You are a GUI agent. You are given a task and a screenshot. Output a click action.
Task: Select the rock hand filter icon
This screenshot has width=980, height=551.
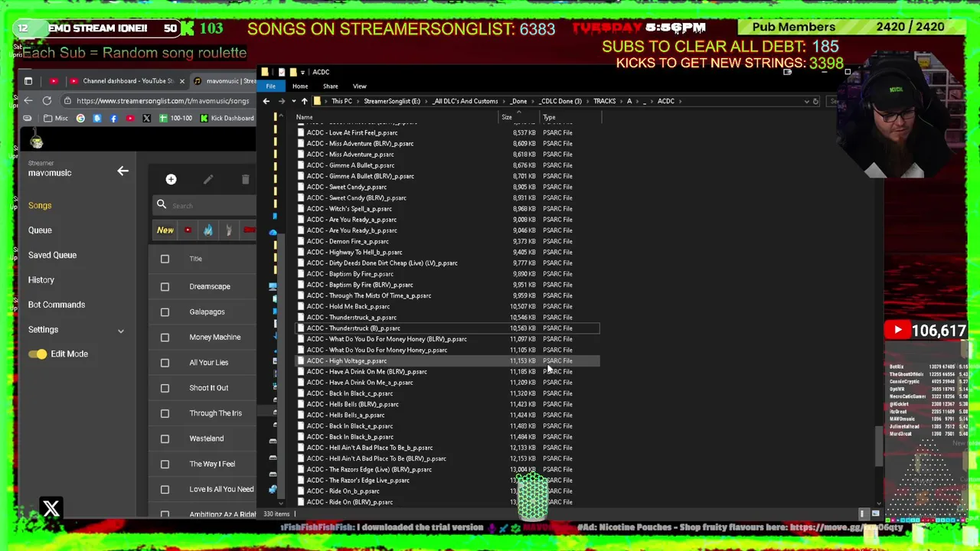(x=228, y=230)
